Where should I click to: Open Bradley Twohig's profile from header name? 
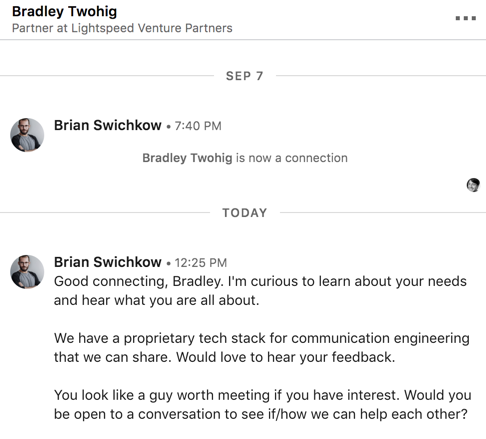click(x=64, y=11)
